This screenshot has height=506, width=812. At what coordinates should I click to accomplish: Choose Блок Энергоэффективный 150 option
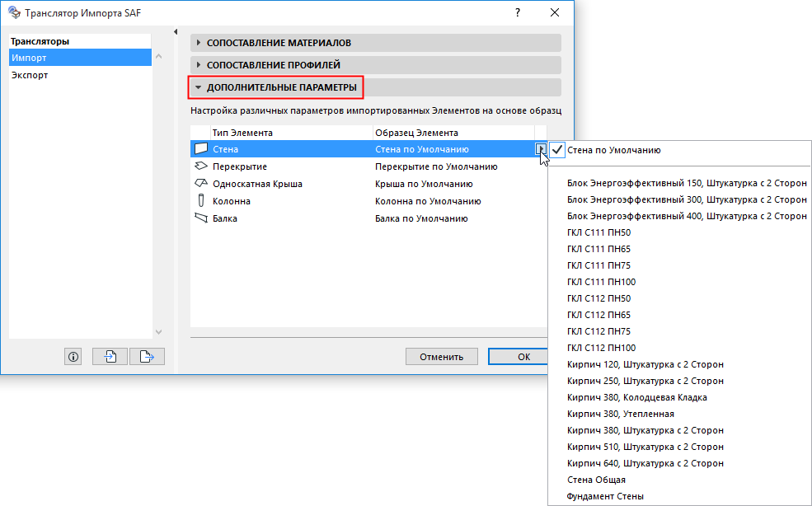(x=679, y=183)
